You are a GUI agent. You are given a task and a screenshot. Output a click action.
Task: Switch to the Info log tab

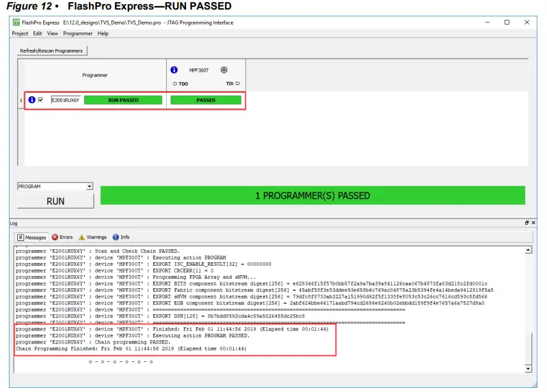[121, 237]
